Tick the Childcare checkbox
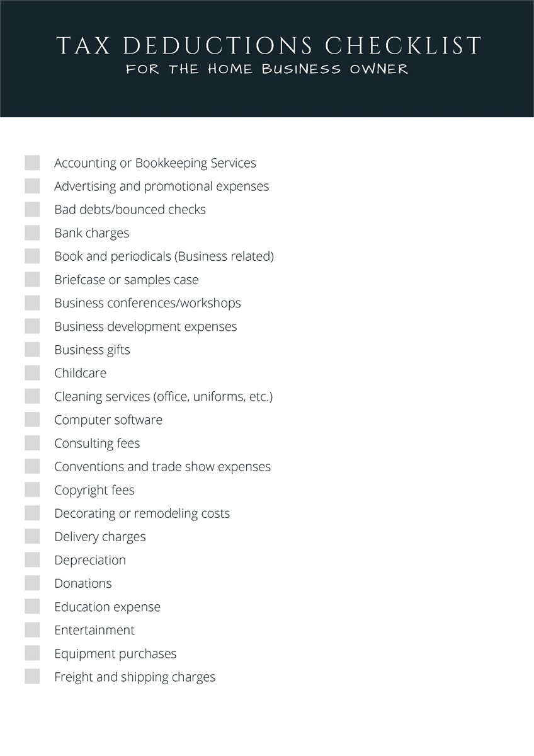This screenshot has height=756, width=534. [32, 372]
